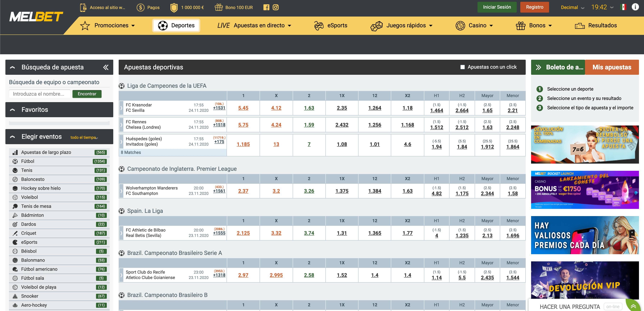
Task: Open the +1531 markets link for Krasnodar
Action: coord(219,108)
